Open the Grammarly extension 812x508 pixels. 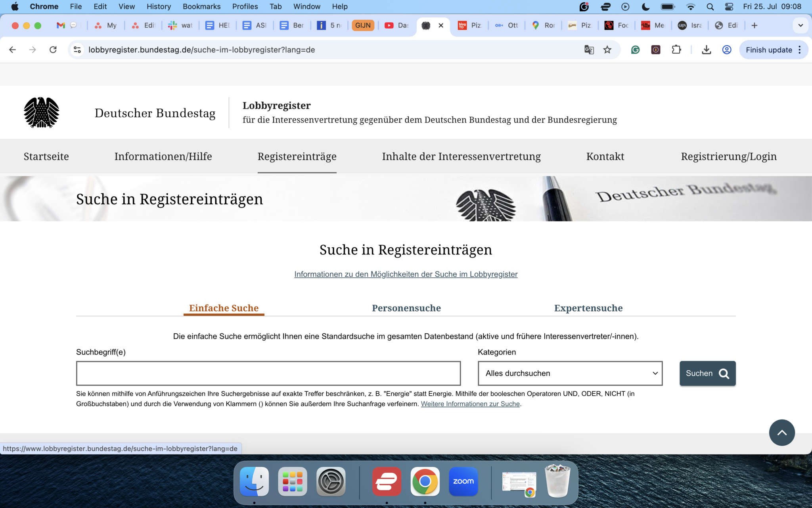635,50
